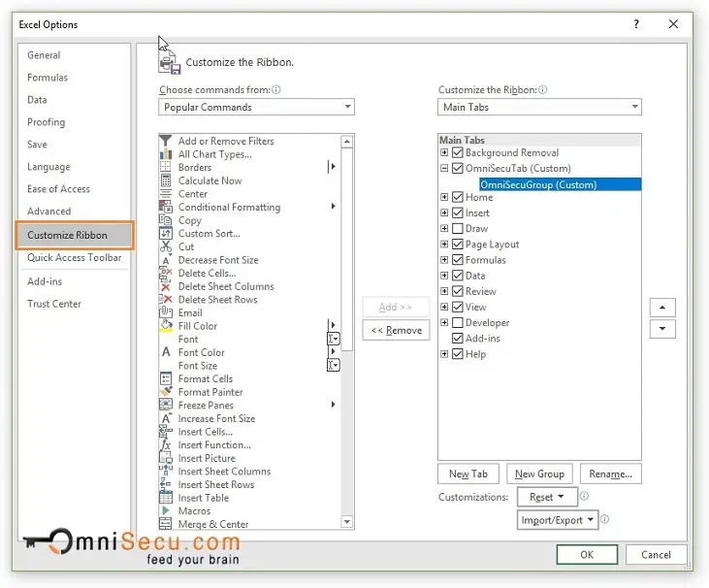Viewport: 709px width, 588px height.
Task: Move selected item down with arrow button
Action: (x=662, y=329)
